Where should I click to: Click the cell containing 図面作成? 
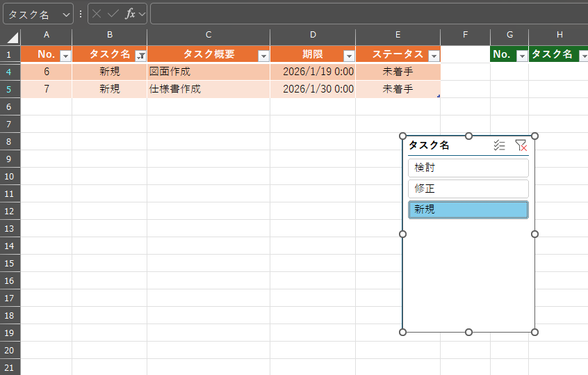[x=209, y=71]
